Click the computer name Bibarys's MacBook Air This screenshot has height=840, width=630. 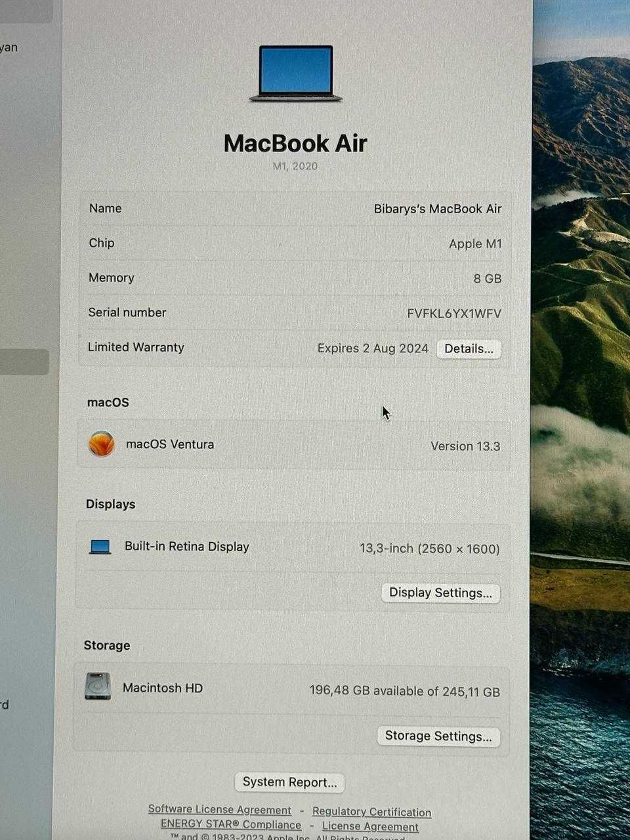(x=438, y=209)
